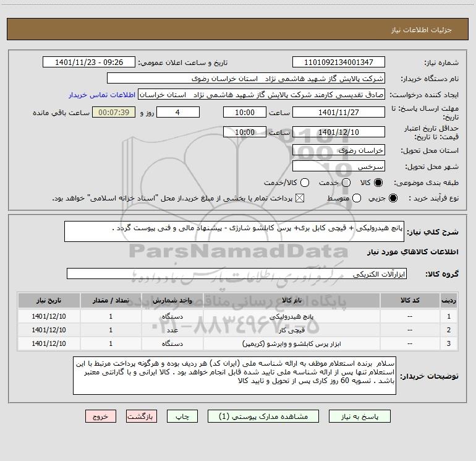Click the 'شماره نیاز' number field
This screenshot has width=476, height=461.
coord(338,62)
